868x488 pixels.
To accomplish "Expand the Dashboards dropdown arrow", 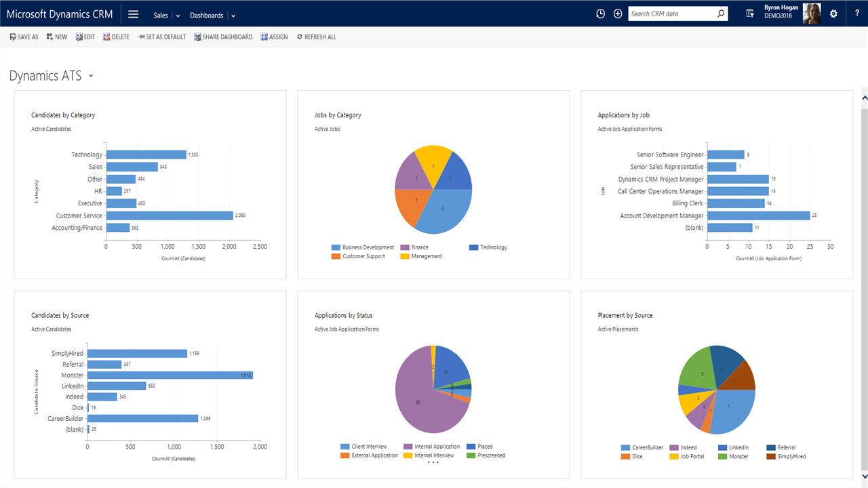I will coord(233,16).
